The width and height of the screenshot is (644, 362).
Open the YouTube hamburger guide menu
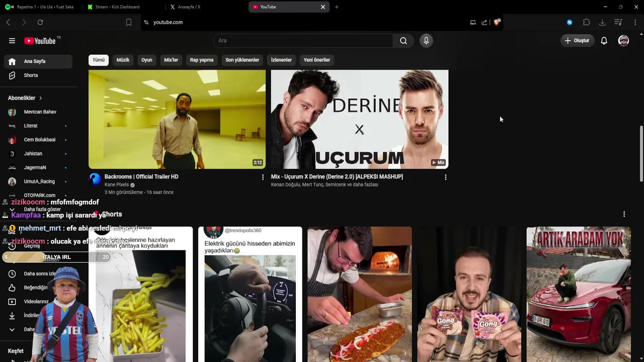pyautogui.click(x=12, y=41)
